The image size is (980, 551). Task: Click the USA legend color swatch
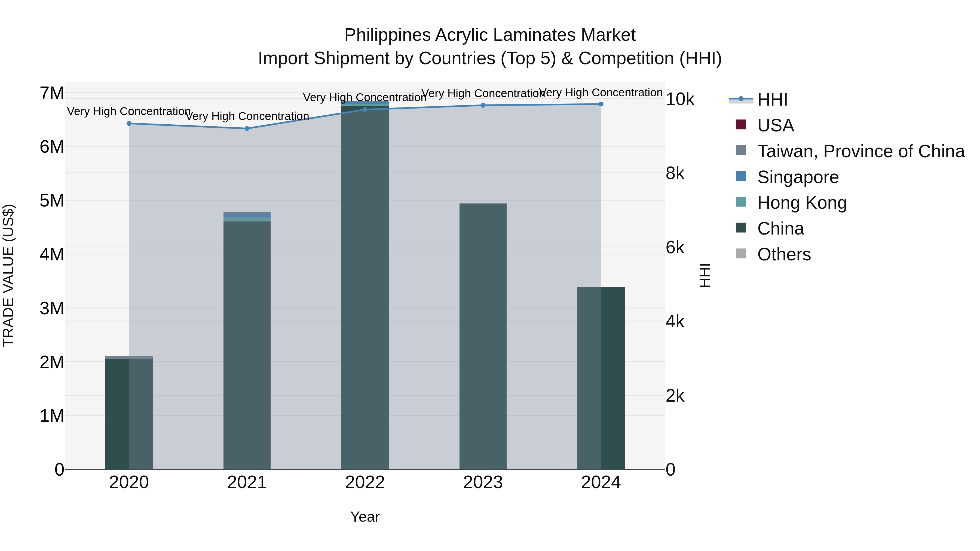coord(741,125)
